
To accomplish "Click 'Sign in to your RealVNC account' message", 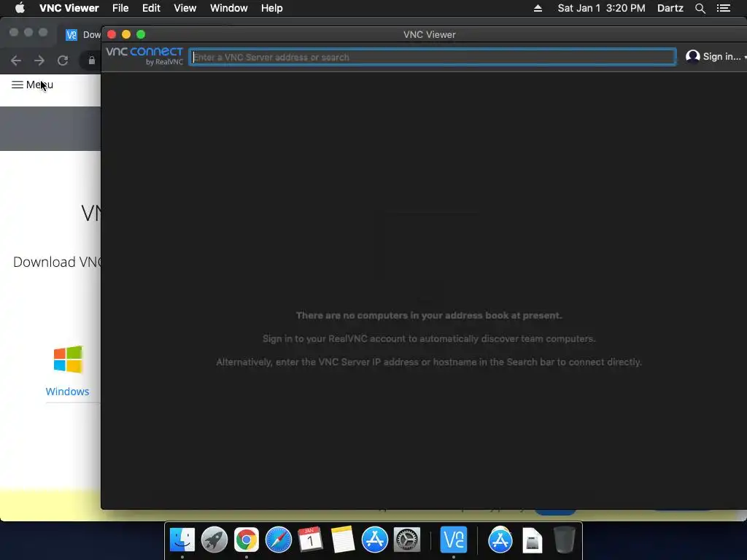I will 429,338.
